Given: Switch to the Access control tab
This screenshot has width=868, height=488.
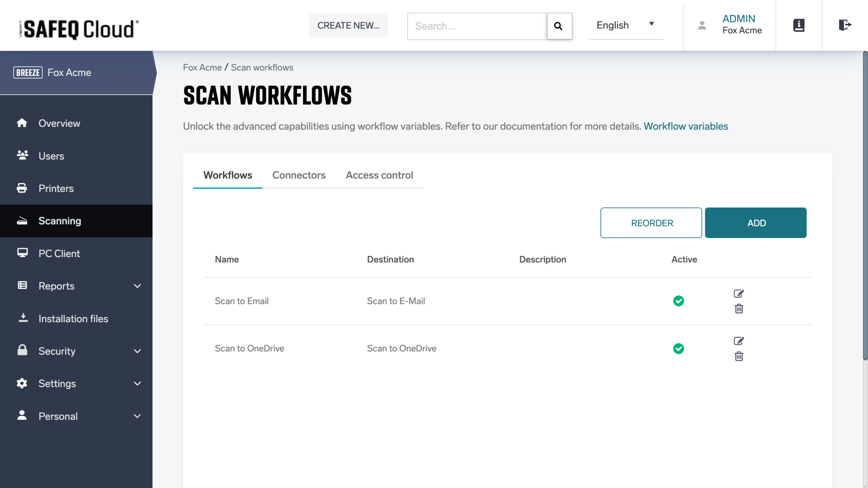Looking at the screenshot, I should tap(379, 175).
